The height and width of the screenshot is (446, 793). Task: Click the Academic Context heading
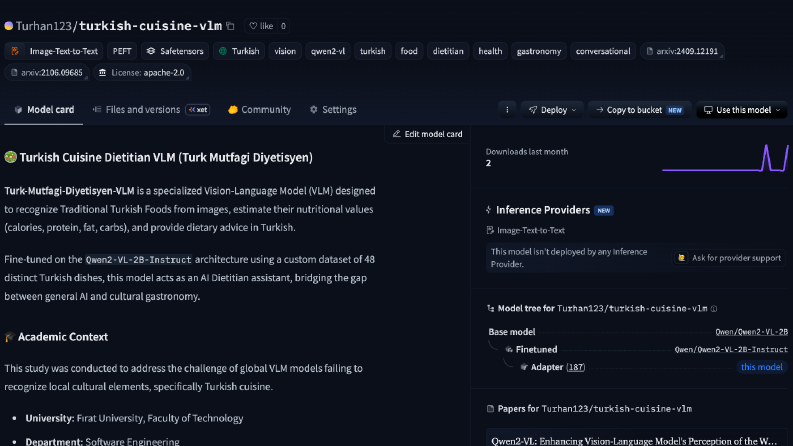pyautogui.click(x=63, y=337)
